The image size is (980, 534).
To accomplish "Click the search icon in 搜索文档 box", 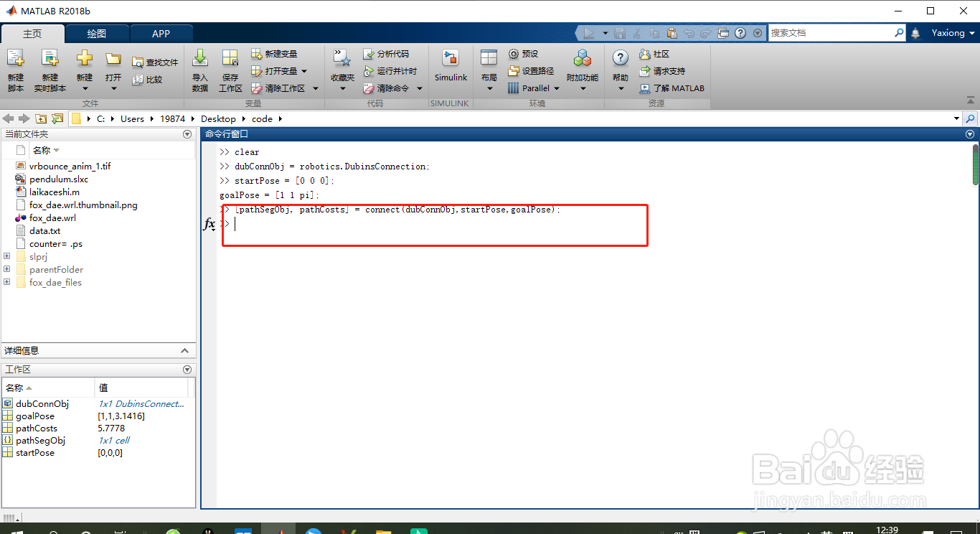I will click(899, 33).
